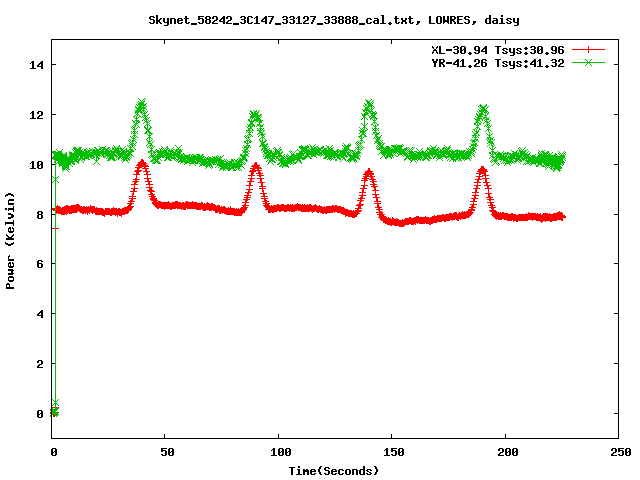Click the red XL legend line sample
Viewport: 640px width, 480px height.
point(588,50)
